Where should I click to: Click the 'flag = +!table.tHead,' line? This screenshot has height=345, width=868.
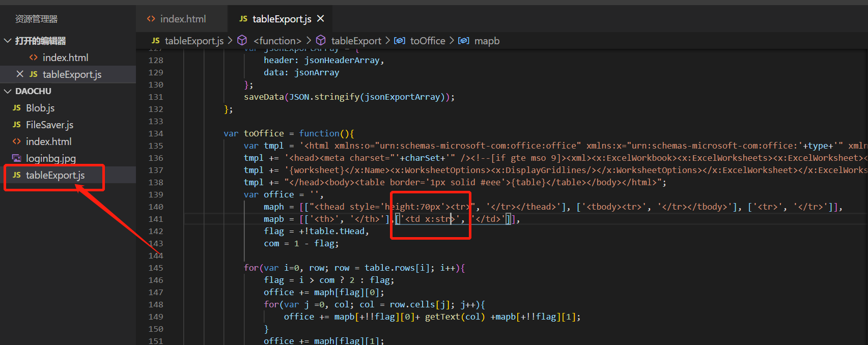[x=316, y=231]
